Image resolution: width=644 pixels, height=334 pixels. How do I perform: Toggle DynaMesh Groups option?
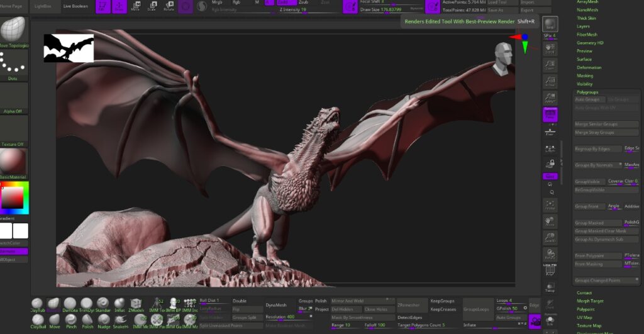pyautogui.click(x=306, y=301)
